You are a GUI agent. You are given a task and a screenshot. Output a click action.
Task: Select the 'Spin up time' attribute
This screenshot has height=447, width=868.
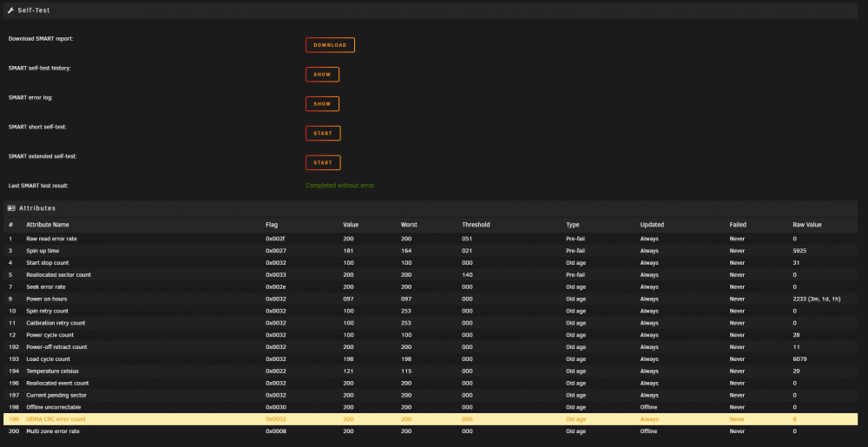431,251
